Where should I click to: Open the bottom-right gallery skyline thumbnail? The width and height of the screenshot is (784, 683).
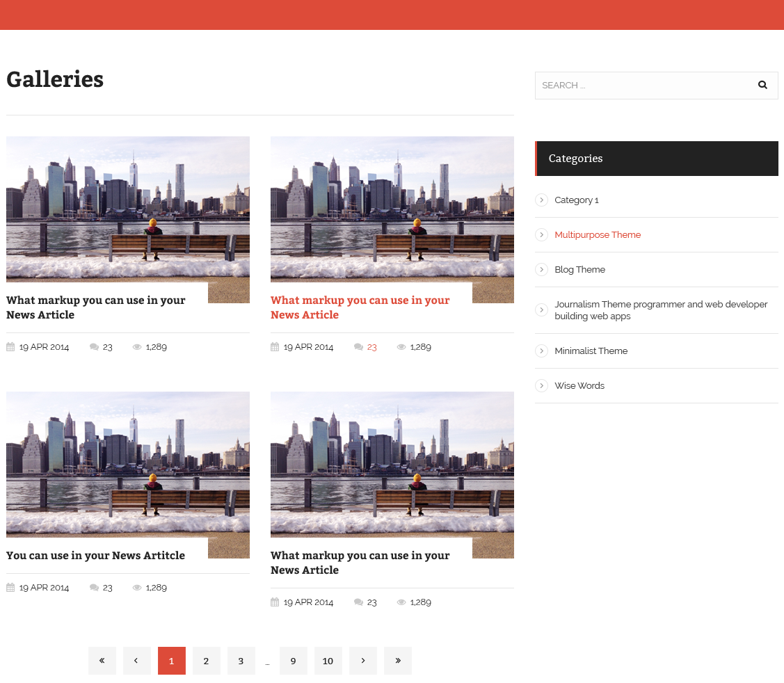(x=392, y=466)
